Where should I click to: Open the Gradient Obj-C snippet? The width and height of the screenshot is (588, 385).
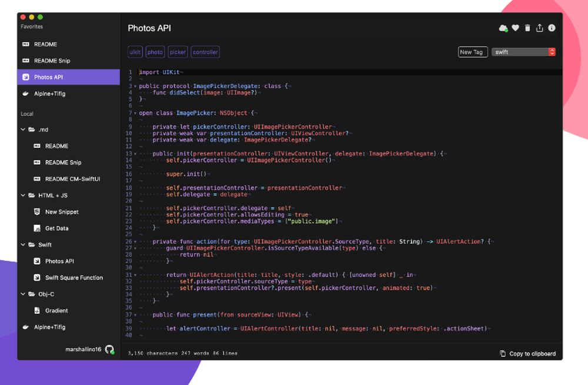[x=69, y=311]
